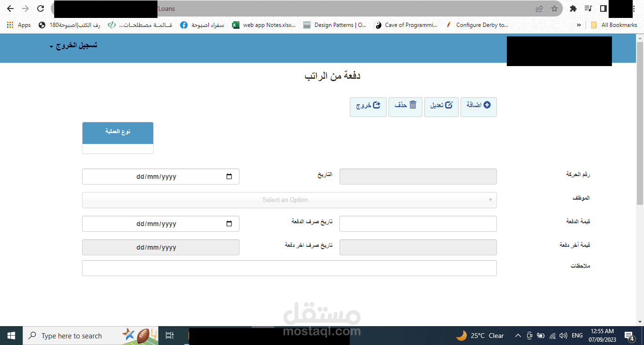Viewport: 644px width, 345px height.
Task: Click the نوع العملية header cell
Action: point(118,133)
